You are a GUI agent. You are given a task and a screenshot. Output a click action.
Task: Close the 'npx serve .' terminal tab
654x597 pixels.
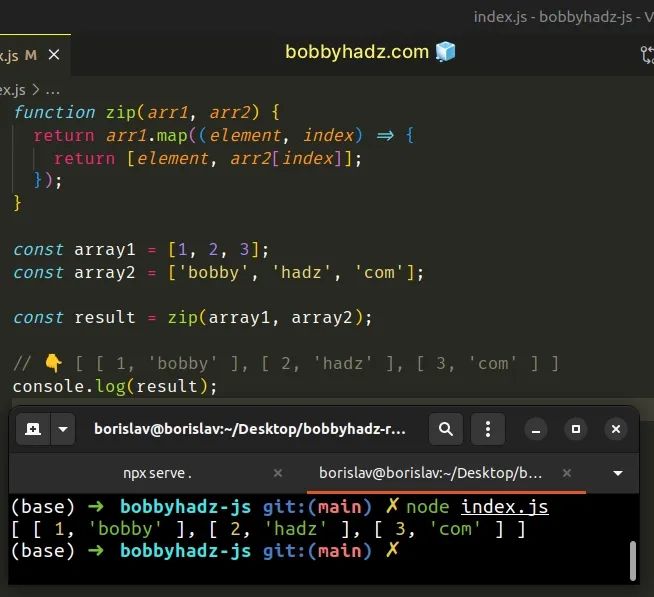278,473
